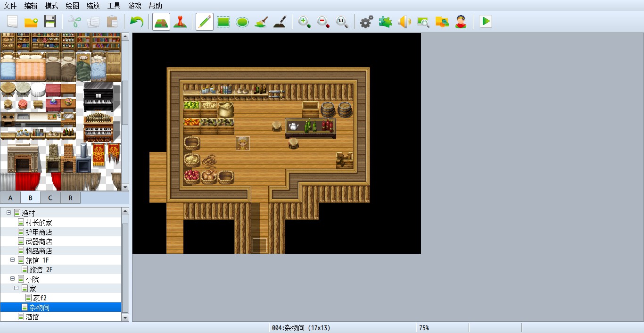
Task: Collapse the 渔村 map tree node
Action: point(8,213)
